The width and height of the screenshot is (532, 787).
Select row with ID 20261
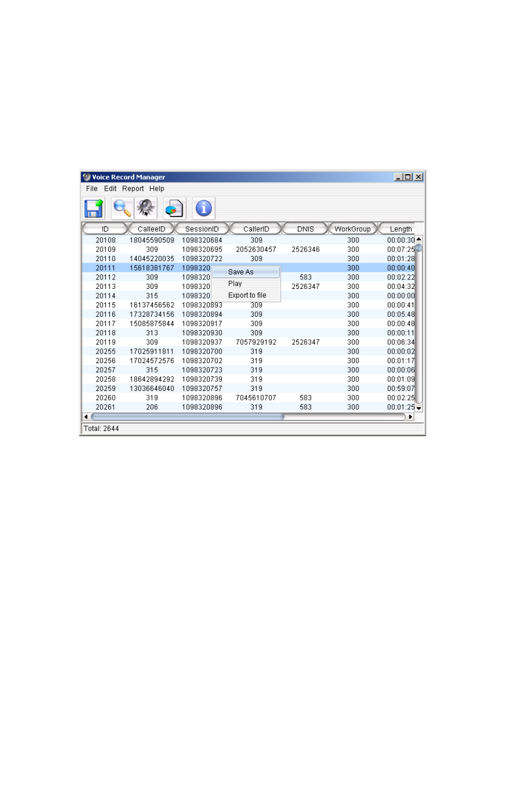pos(249,407)
